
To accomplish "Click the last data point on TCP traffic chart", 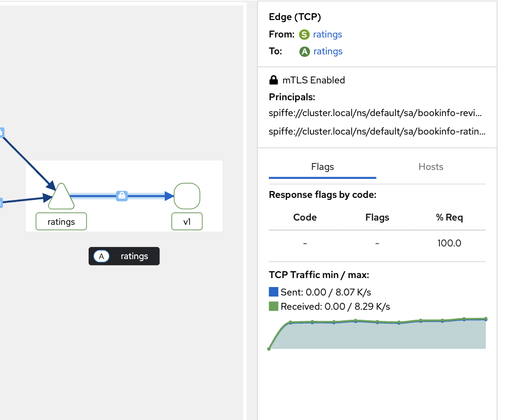I will [485, 319].
